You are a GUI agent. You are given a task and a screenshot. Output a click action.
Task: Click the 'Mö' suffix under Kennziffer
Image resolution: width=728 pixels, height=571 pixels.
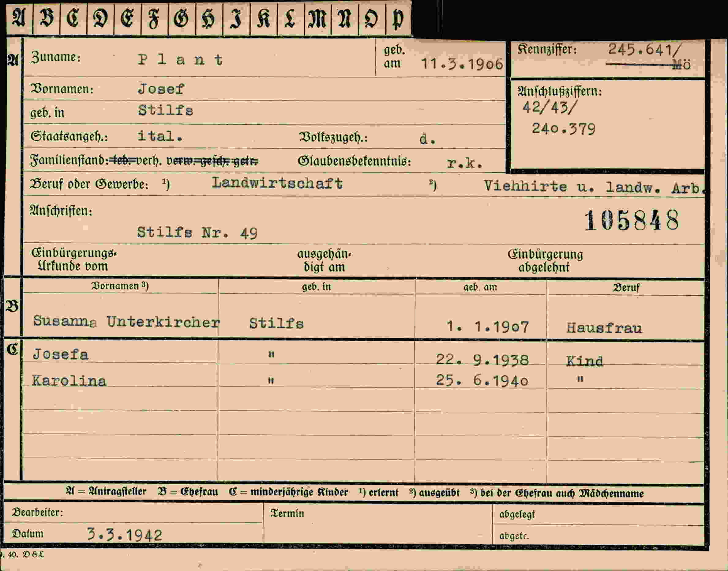pyautogui.click(x=681, y=65)
